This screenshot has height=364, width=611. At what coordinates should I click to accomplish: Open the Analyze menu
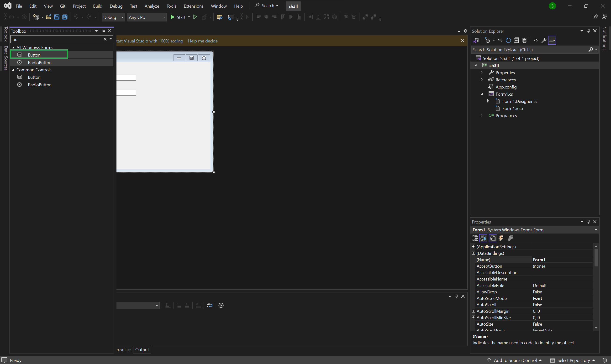[x=152, y=6]
